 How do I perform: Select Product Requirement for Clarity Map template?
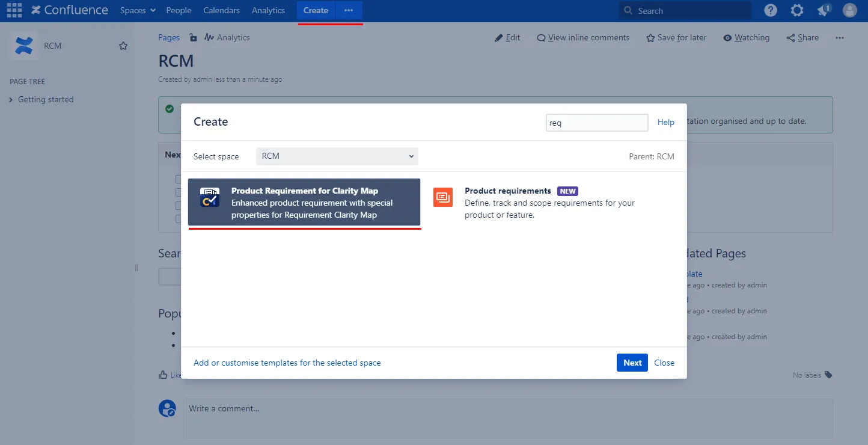tap(304, 202)
